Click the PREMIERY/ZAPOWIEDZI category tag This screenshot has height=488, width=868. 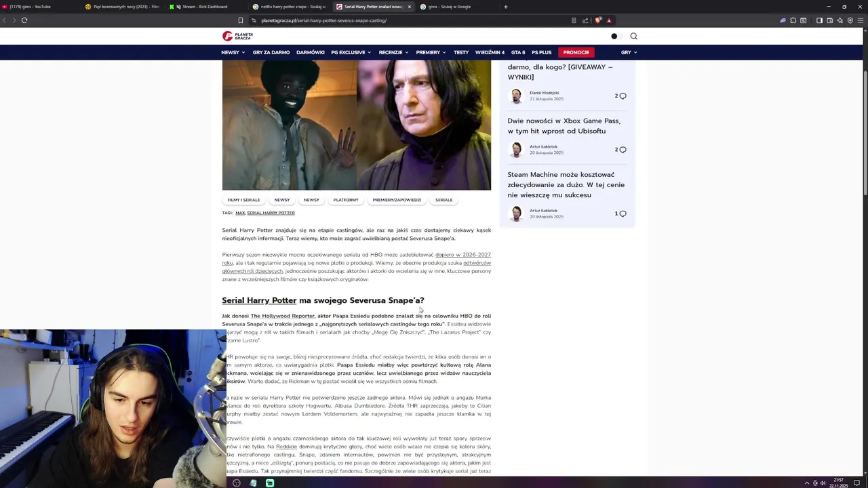click(x=397, y=200)
